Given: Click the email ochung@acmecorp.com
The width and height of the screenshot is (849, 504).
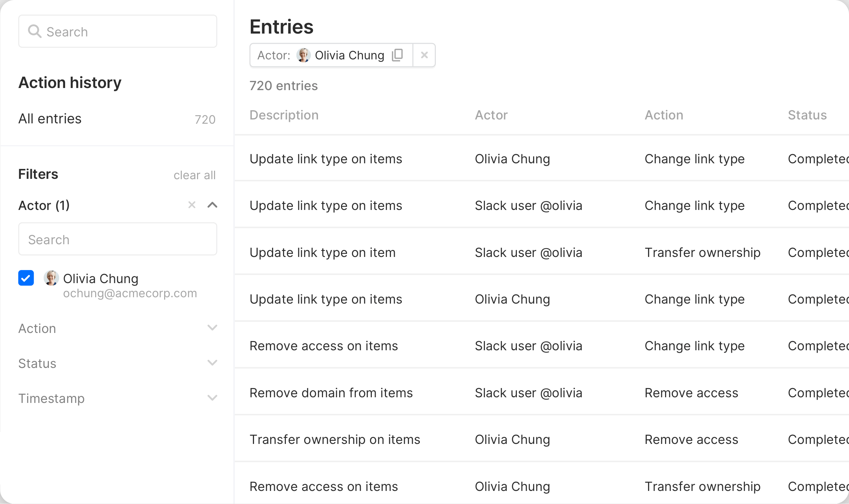Looking at the screenshot, I should tap(130, 293).
